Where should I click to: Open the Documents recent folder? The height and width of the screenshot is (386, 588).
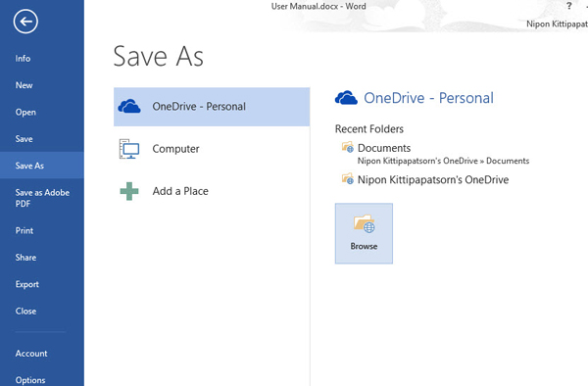[435, 154]
